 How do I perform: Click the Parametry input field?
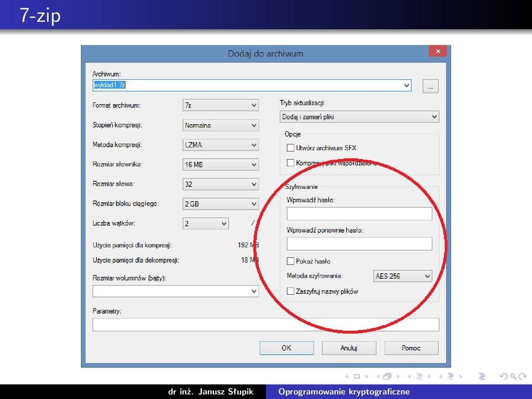(265, 325)
